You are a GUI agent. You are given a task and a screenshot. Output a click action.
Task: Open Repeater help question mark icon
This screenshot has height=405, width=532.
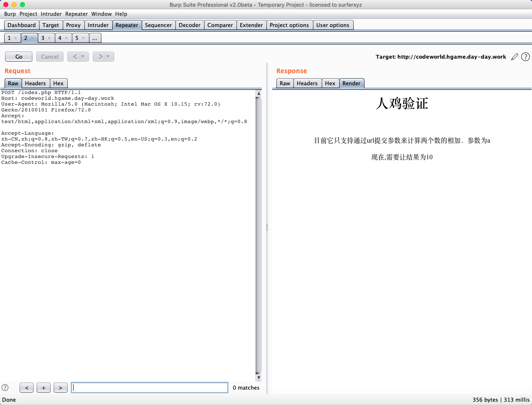click(525, 57)
